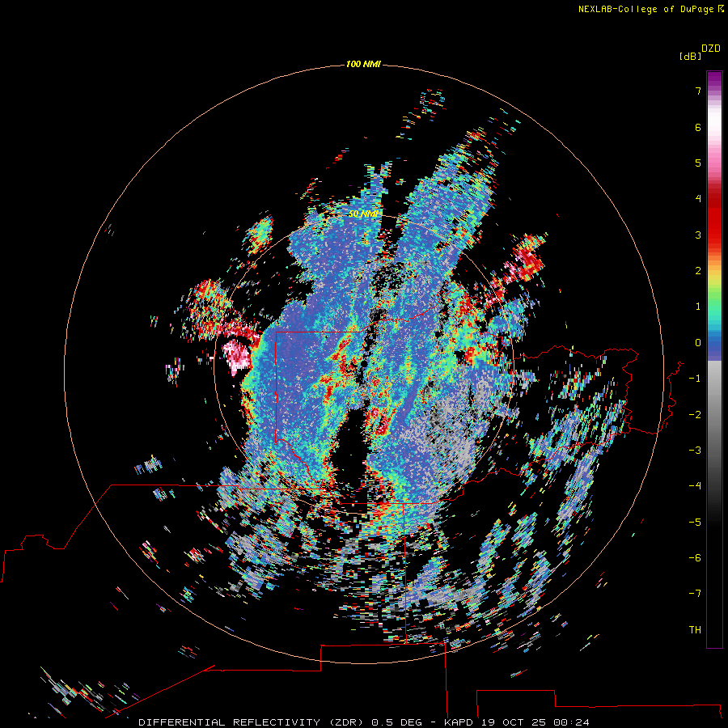Click the [dB] units label
The width and height of the screenshot is (728, 728).
tap(690, 57)
